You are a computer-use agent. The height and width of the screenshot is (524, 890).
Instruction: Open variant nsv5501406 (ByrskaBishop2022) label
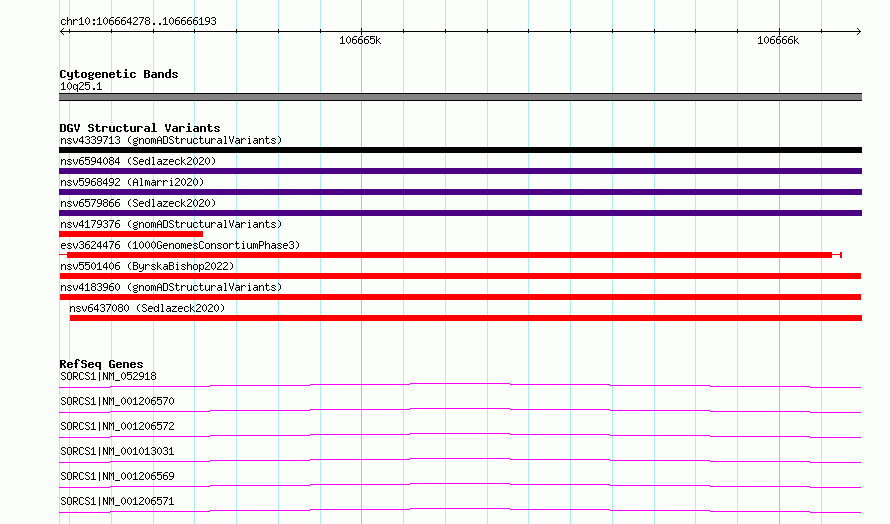click(x=147, y=266)
